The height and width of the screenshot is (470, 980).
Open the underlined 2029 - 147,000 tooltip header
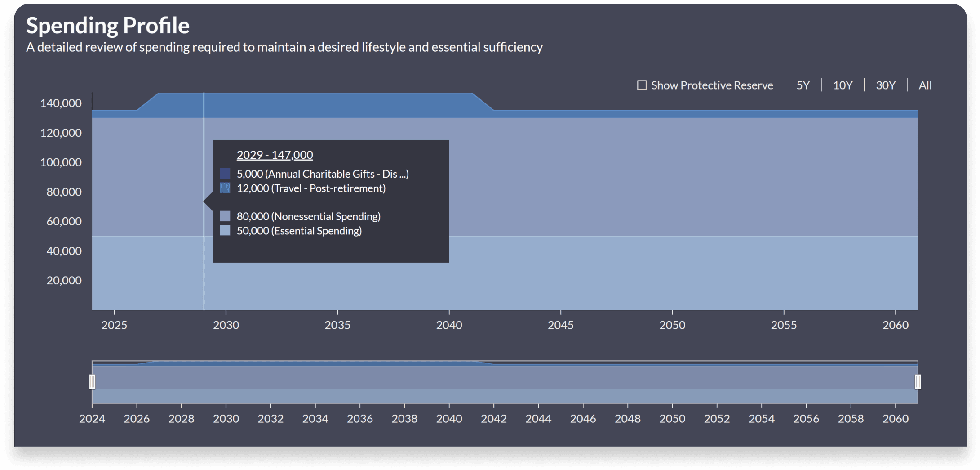click(x=275, y=155)
